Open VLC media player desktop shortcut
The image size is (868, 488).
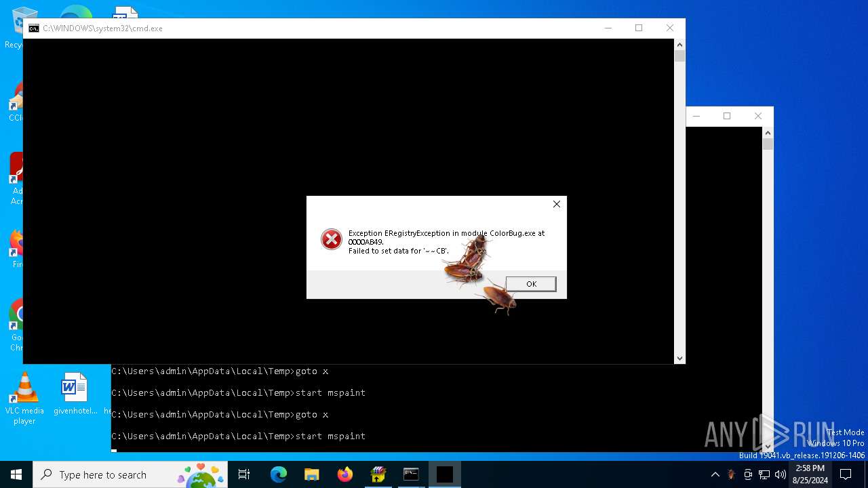(24, 399)
